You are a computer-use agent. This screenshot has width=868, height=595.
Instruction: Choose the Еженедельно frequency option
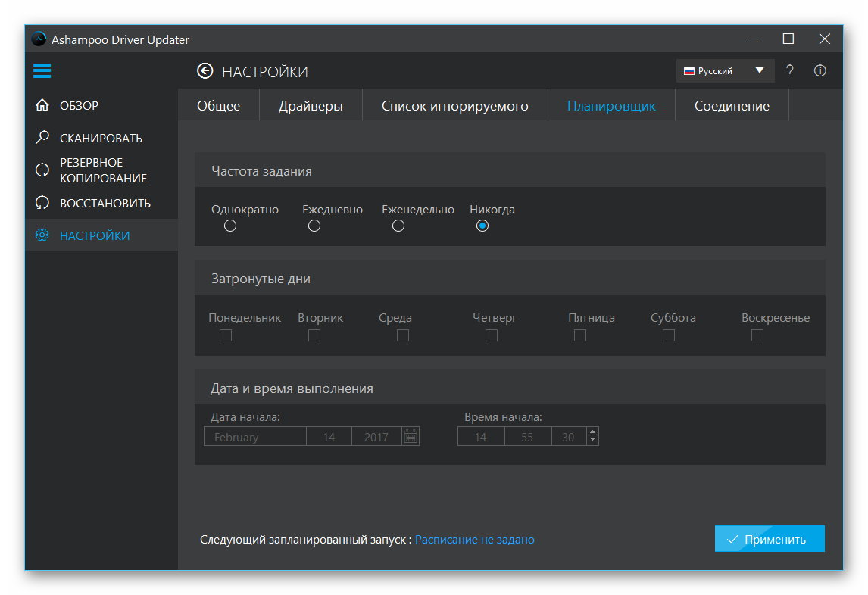pyautogui.click(x=398, y=226)
